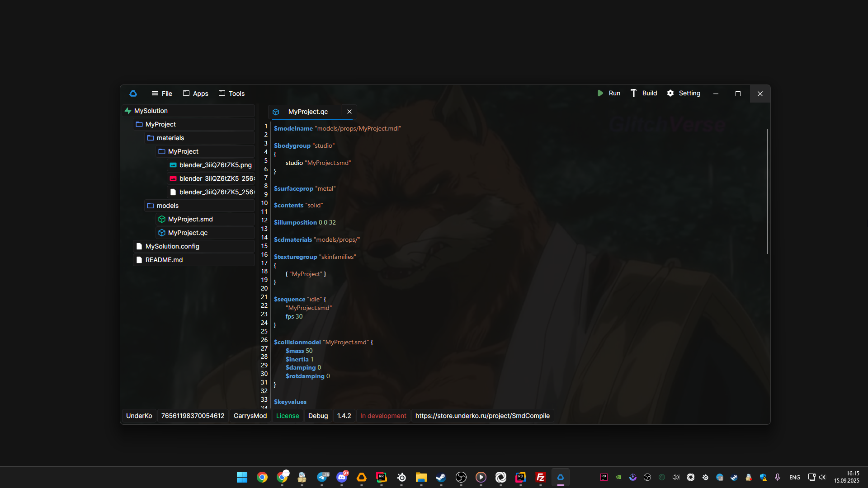Open the File menu

pos(162,94)
